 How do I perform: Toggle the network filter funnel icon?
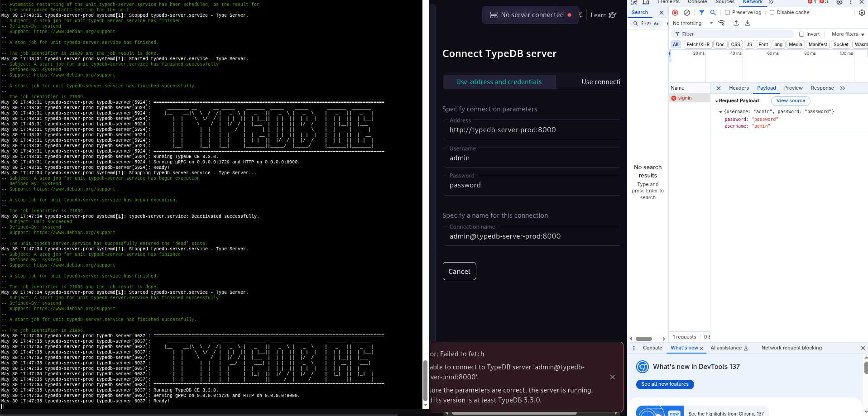pos(701,13)
